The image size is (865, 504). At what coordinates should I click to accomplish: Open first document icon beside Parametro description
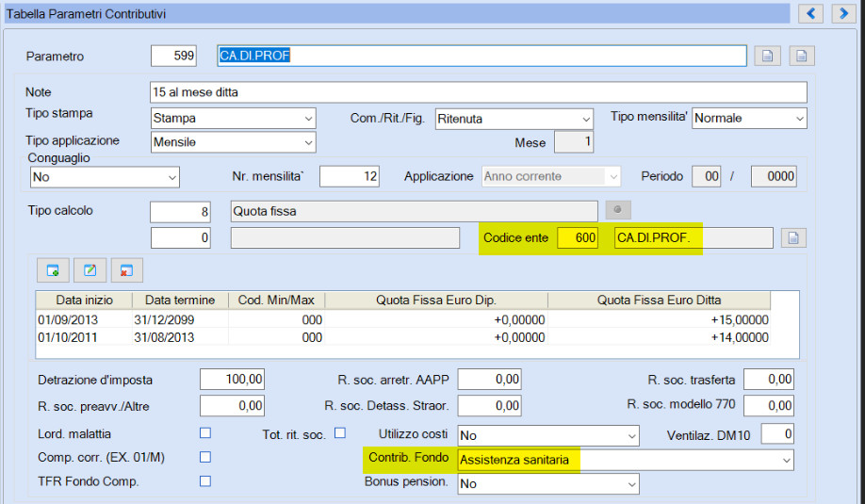tap(767, 56)
